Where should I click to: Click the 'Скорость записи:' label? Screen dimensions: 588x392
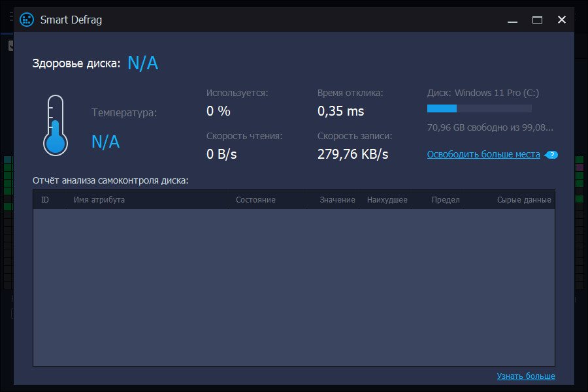point(355,136)
